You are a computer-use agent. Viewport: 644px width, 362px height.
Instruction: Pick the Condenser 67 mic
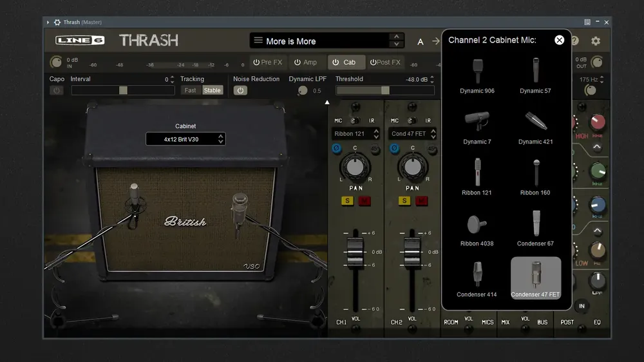click(x=535, y=229)
